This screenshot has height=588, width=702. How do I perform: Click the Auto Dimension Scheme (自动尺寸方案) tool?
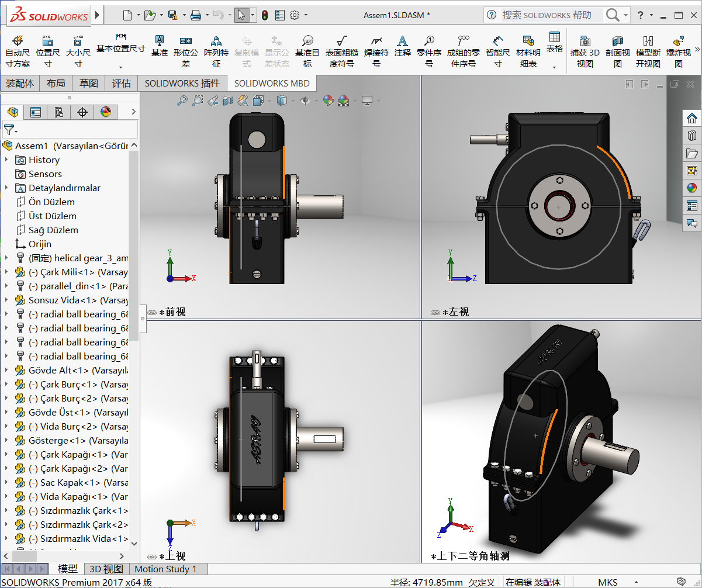tap(18, 51)
